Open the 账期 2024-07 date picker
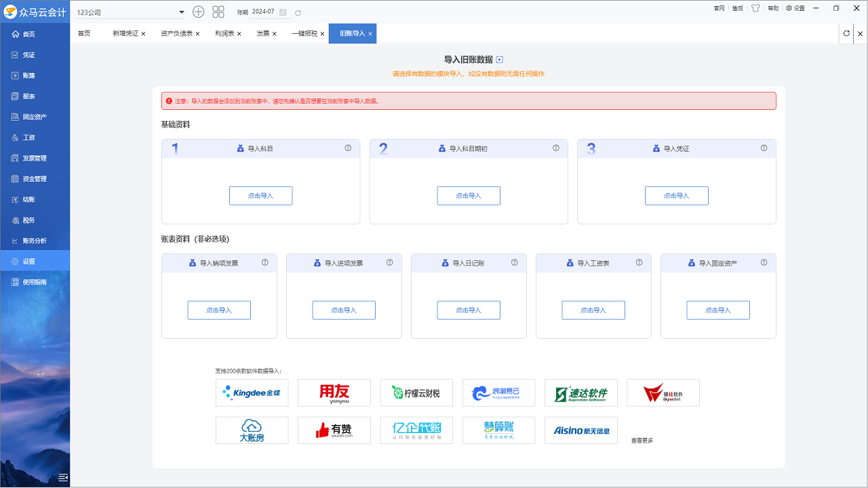Viewport: 868px width, 488px height. (264, 12)
